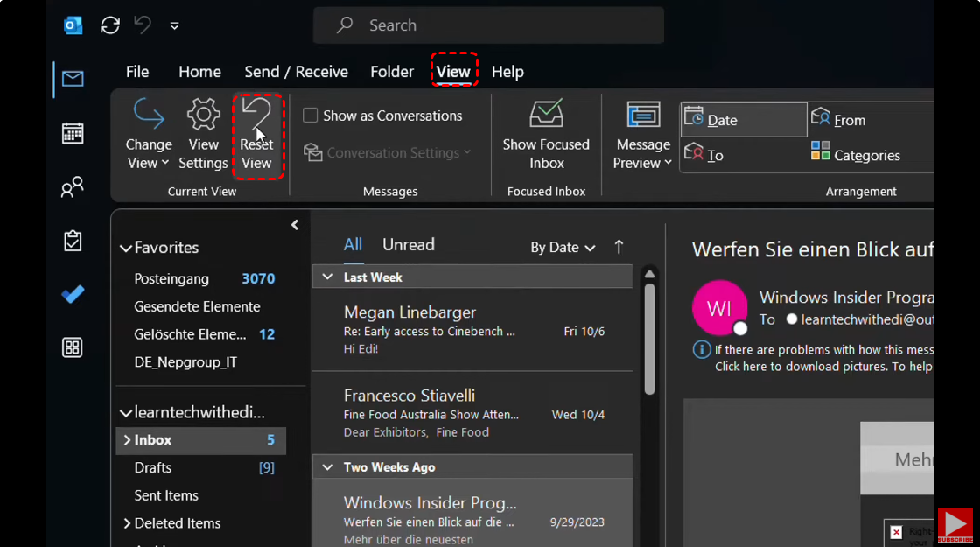Open the Folder ribbon tab
Image resolution: width=980 pixels, height=547 pixels.
coord(391,72)
